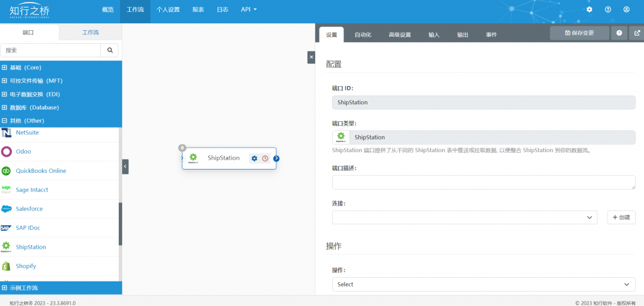Viewport: 644px width, 306px height.
Task: Click the clock schedule icon on ShipStation node
Action: 265,158
